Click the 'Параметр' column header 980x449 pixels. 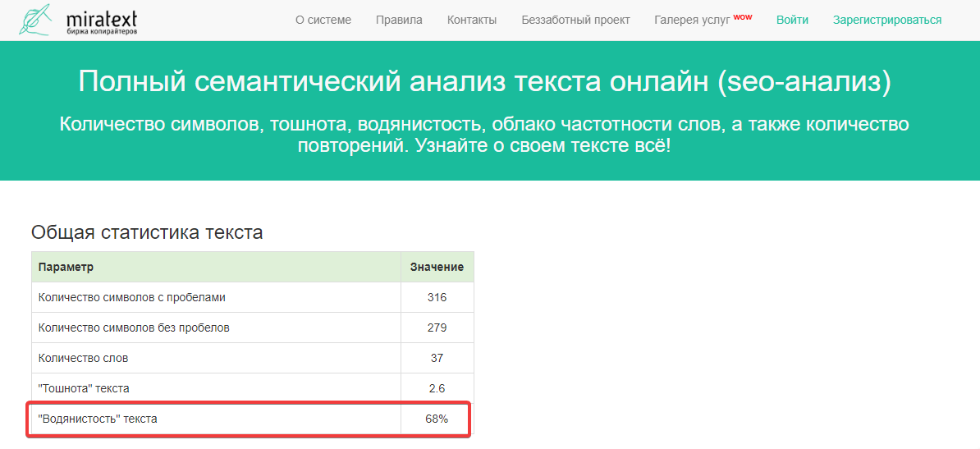(66, 267)
